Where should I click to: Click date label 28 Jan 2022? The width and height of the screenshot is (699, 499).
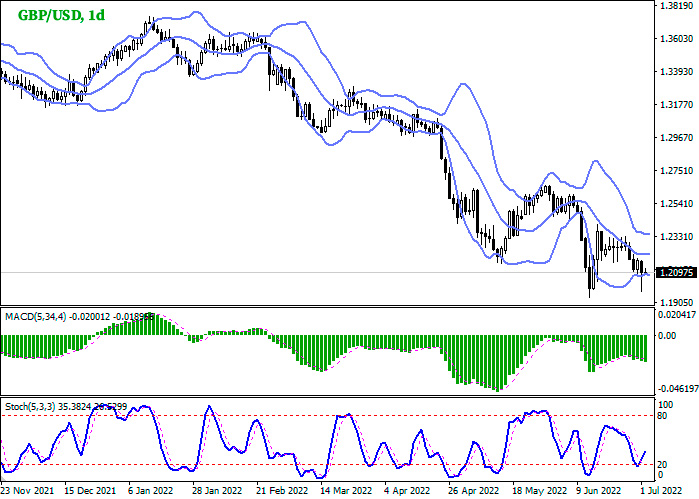pos(217,491)
